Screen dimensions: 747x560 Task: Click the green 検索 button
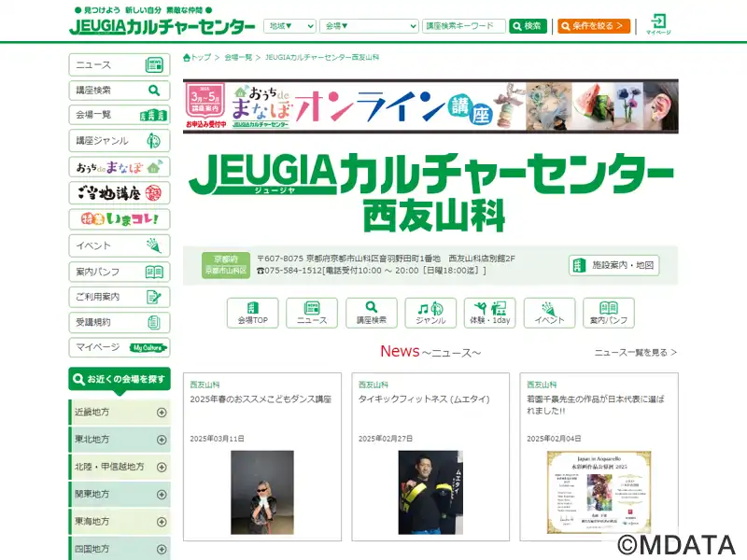[528, 26]
